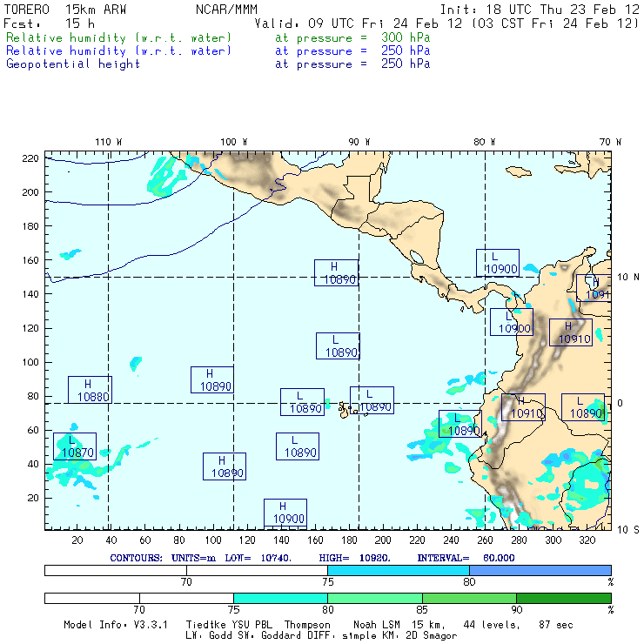Click the H 10880 high pressure marker
Screen dimensions: 644x644
tap(90, 390)
